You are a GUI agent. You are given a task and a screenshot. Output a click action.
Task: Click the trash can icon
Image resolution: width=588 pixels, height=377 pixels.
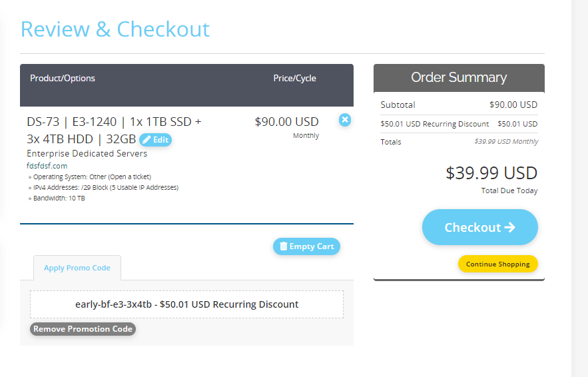click(x=284, y=246)
